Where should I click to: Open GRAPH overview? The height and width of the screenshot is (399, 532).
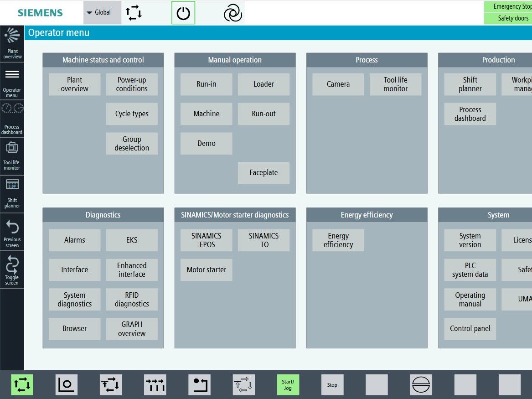(132, 329)
